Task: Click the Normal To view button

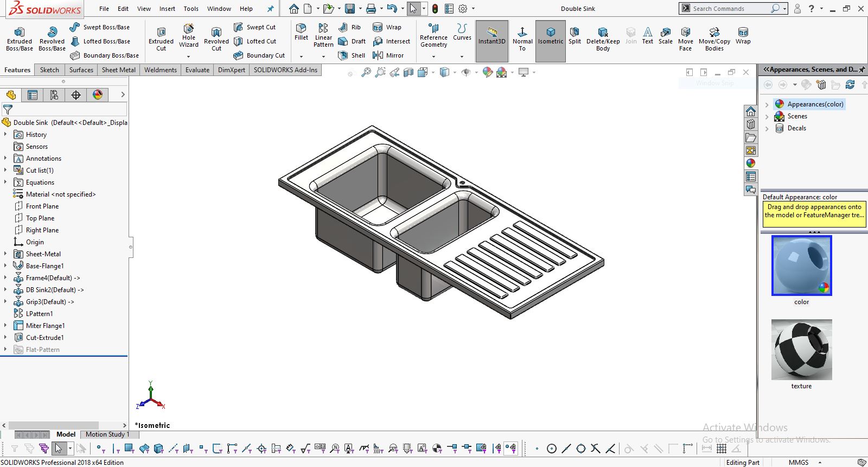Action: pyautogui.click(x=522, y=39)
